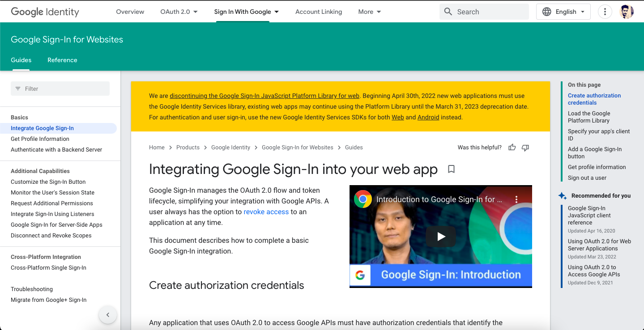Open the video's three-dot more menu
The width and height of the screenshot is (644, 330).
click(516, 199)
